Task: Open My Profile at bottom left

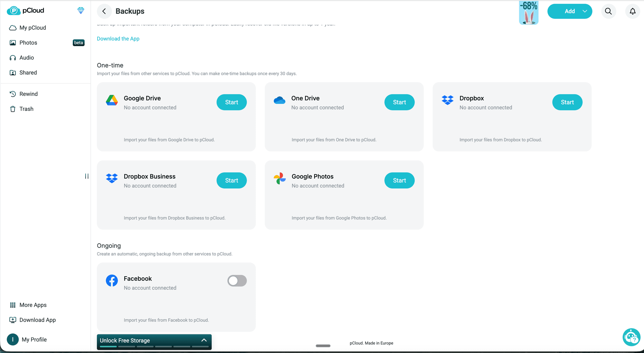Action: point(34,339)
